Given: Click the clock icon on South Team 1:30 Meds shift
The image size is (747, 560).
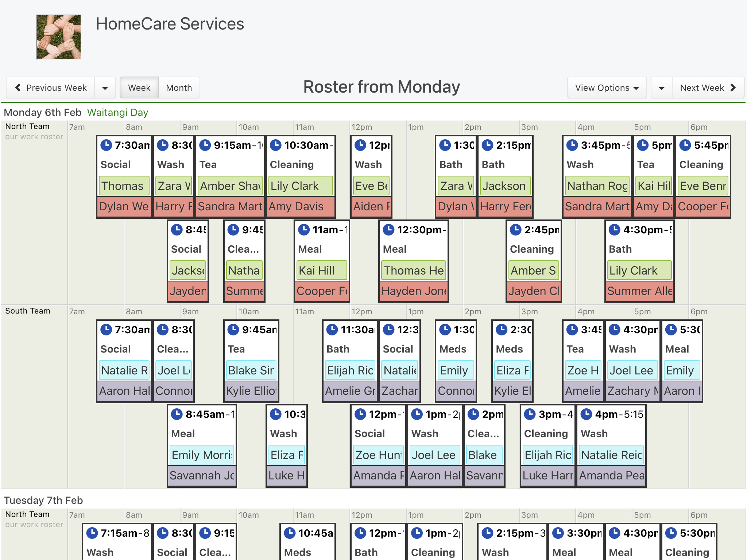Looking at the screenshot, I should pyautogui.click(x=445, y=330).
